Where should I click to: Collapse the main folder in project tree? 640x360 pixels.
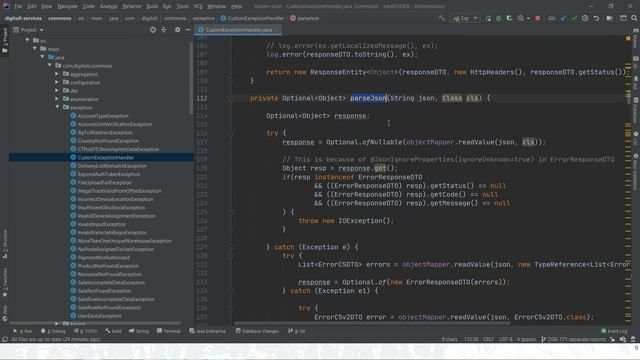pos(35,49)
